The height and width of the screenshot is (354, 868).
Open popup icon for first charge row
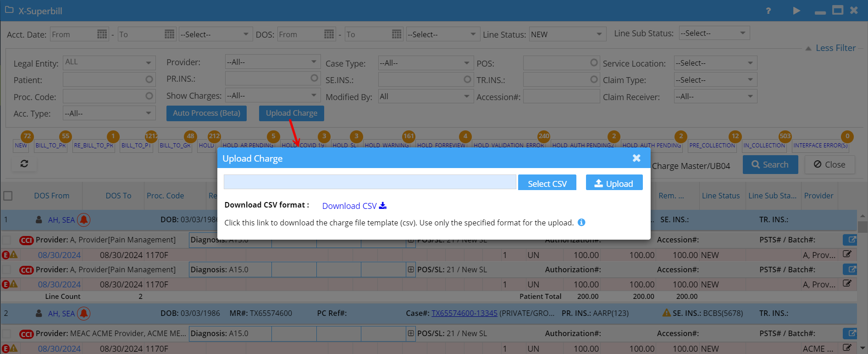(850, 240)
